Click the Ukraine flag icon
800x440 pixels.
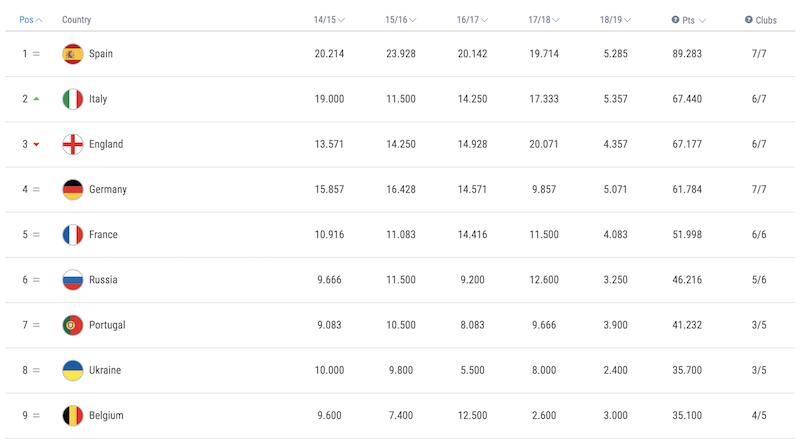coord(72,370)
